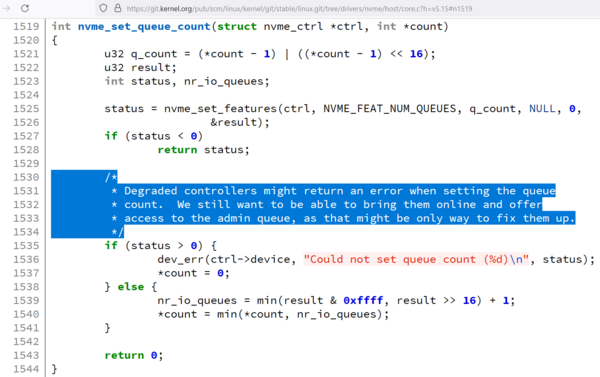Screen dimensions: 600x377
Task: Open line number 1537 link
Action: coord(26,273)
